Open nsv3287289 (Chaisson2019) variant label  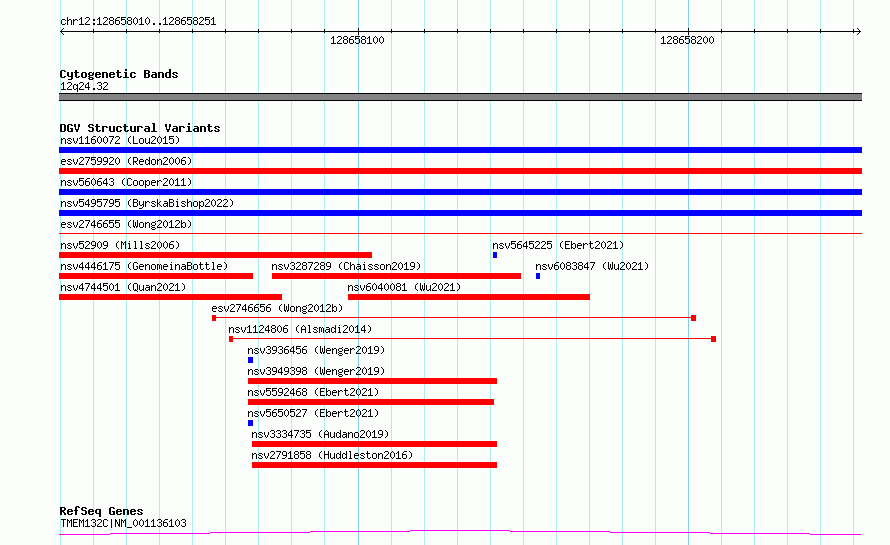pos(346,266)
